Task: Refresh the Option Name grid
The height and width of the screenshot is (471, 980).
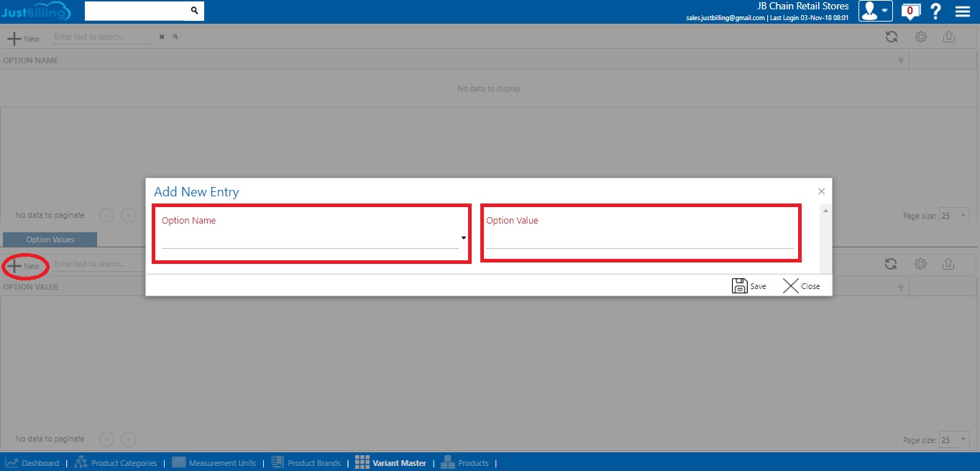Action: tap(891, 37)
